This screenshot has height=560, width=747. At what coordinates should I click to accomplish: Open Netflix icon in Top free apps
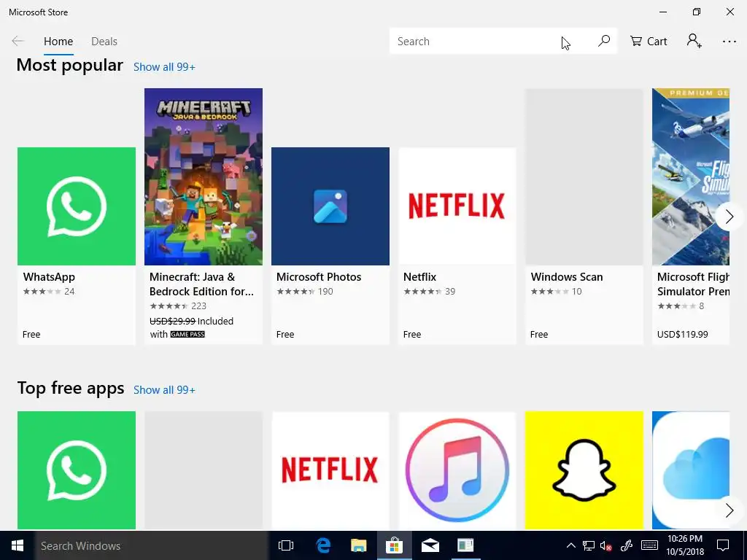point(330,470)
